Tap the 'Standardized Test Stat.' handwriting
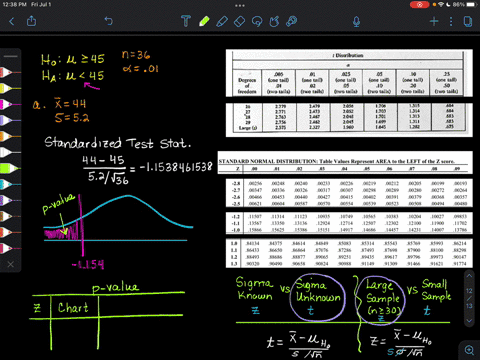 [118, 143]
